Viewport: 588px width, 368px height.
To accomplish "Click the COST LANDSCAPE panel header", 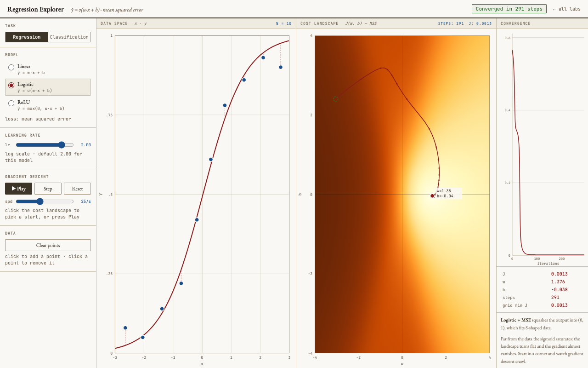I will 319,23.
